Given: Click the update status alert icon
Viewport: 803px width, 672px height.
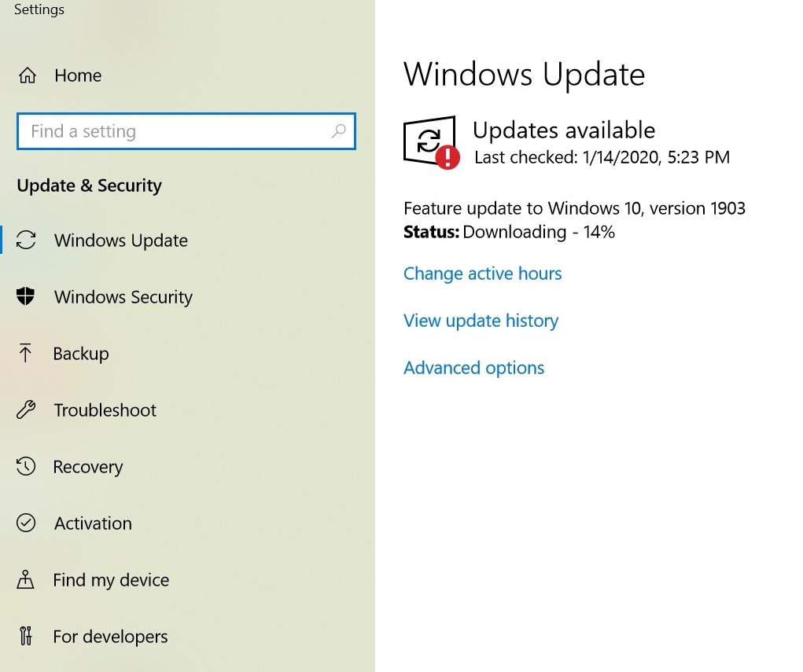Looking at the screenshot, I should [431, 142].
